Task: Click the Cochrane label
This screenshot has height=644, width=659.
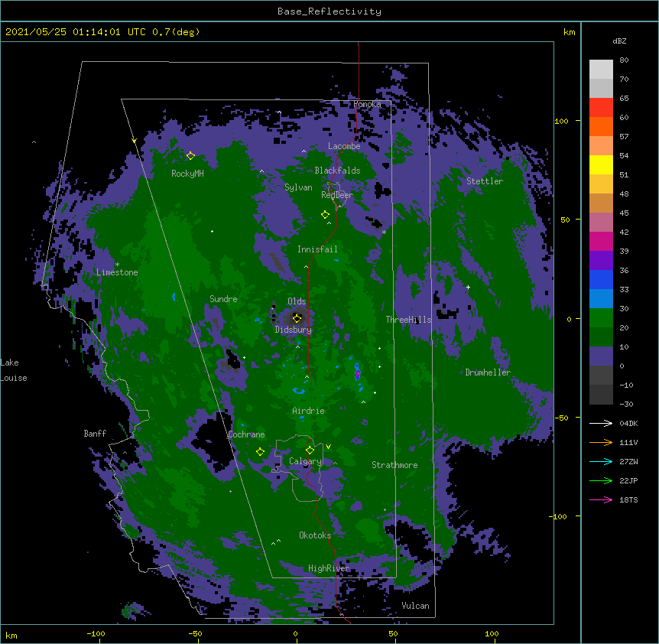Action: click(246, 434)
